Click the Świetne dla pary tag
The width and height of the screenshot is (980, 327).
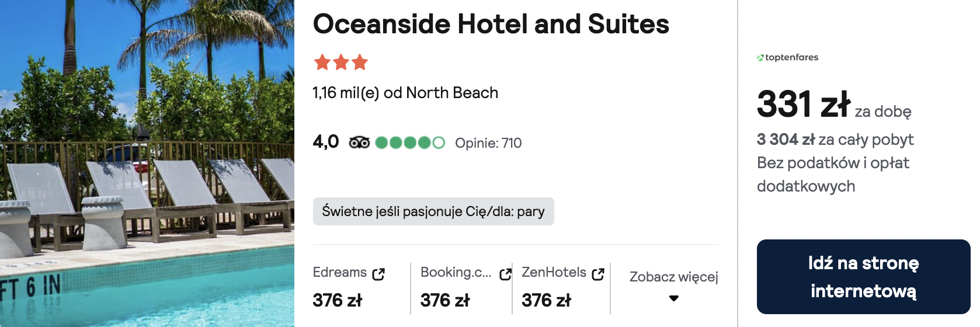pyautogui.click(x=433, y=211)
